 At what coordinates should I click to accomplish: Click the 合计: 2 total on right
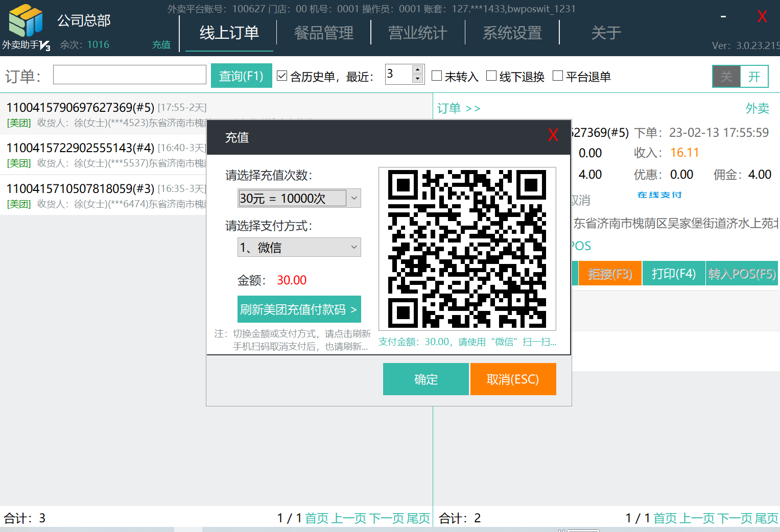(460, 518)
